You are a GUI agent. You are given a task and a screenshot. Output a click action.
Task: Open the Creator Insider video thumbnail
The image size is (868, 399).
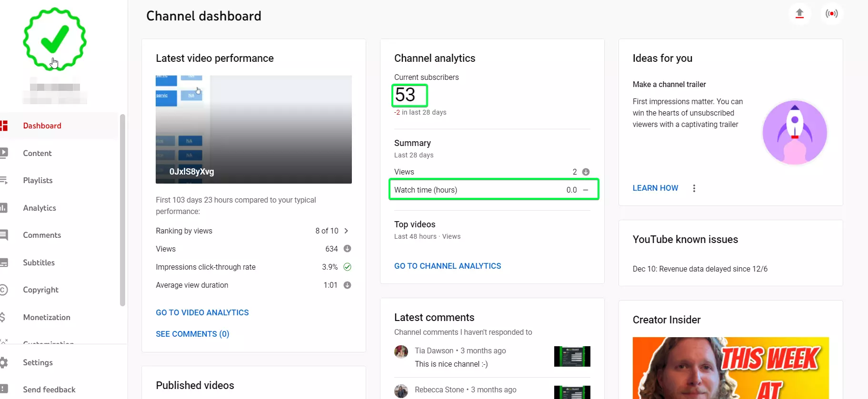(x=730, y=368)
